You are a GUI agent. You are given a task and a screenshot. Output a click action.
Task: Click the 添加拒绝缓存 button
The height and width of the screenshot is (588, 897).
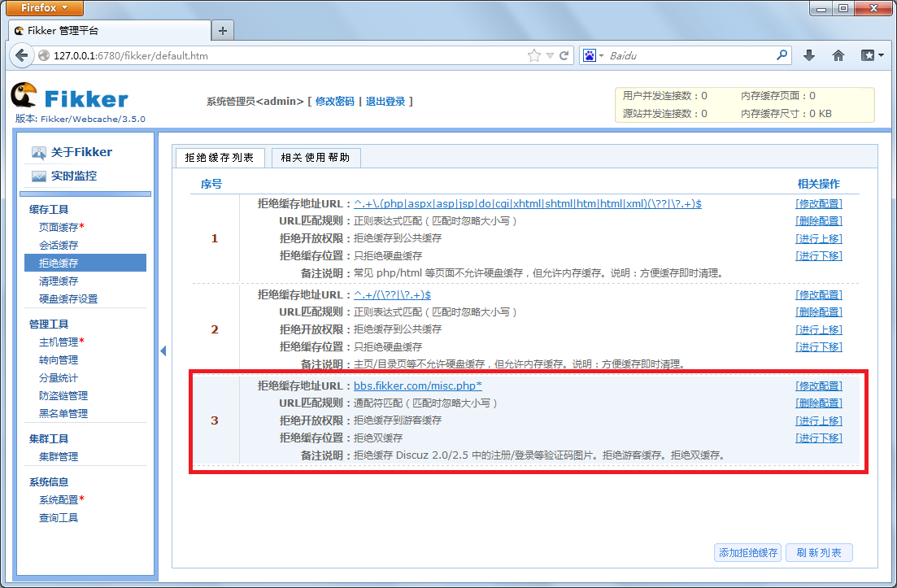coord(747,552)
